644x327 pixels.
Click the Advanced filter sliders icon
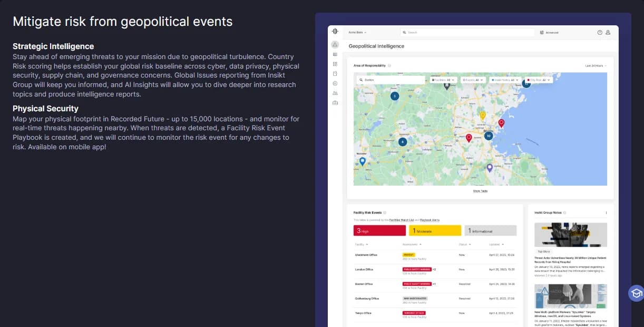pyautogui.click(x=542, y=33)
